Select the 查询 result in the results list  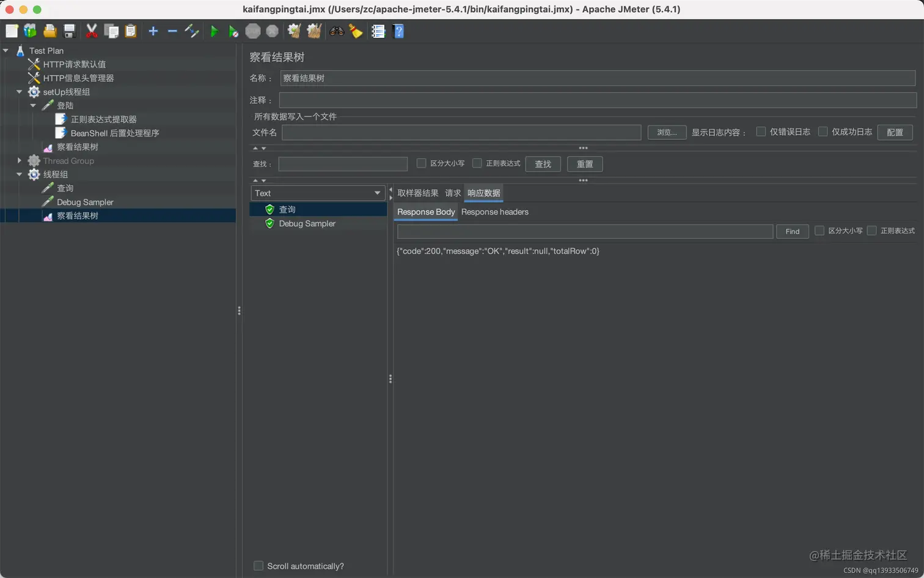coord(318,210)
